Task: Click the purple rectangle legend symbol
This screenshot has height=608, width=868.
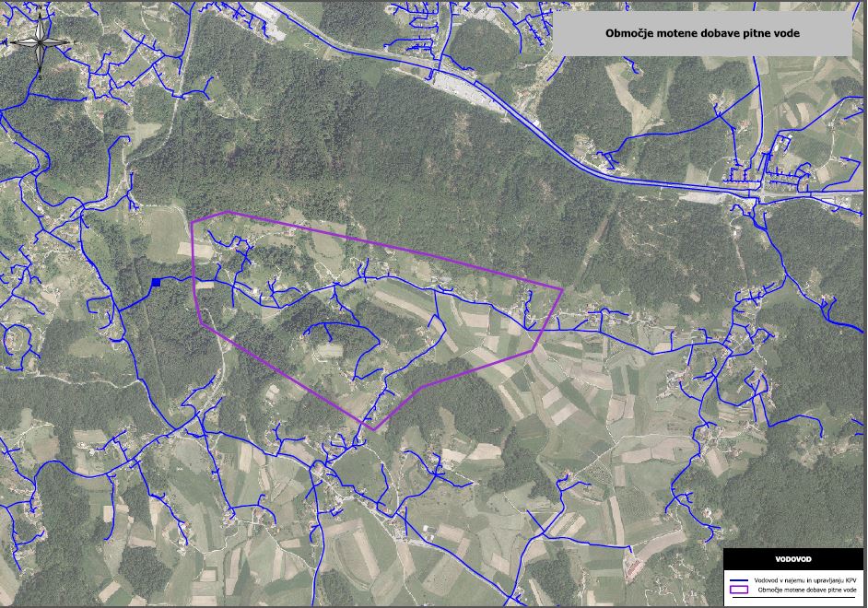Action: (739, 590)
